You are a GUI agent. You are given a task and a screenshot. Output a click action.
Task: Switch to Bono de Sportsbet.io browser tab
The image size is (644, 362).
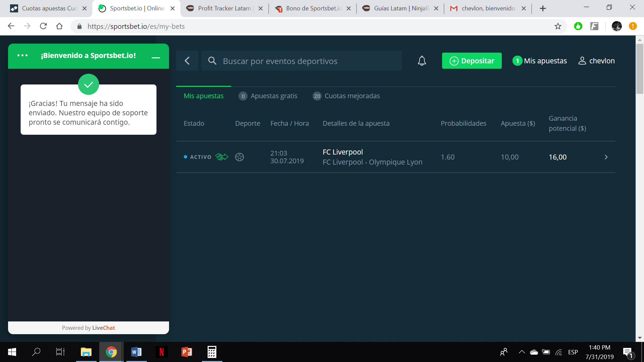[313, 8]
